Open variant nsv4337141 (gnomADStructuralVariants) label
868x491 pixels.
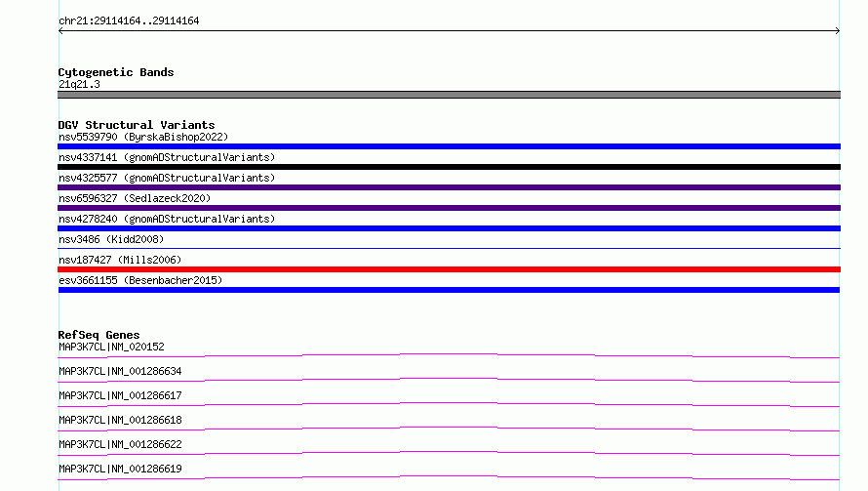(x=167, y=157)
